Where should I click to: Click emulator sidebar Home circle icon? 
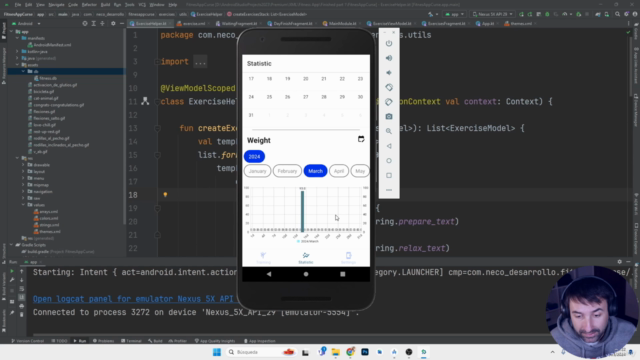[x=389, y=161]
